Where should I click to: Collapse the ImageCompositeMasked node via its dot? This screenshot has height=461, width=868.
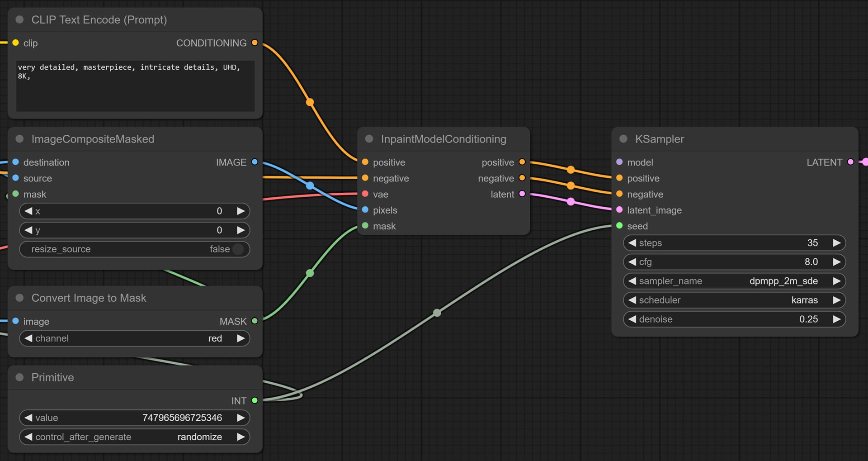[19, 139]
